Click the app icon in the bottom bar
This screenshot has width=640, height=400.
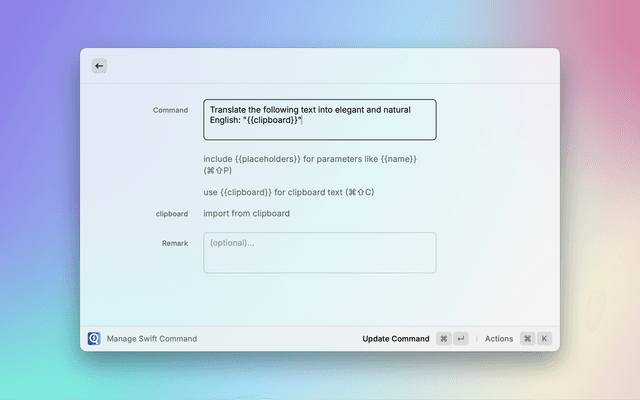click(94, 339)
